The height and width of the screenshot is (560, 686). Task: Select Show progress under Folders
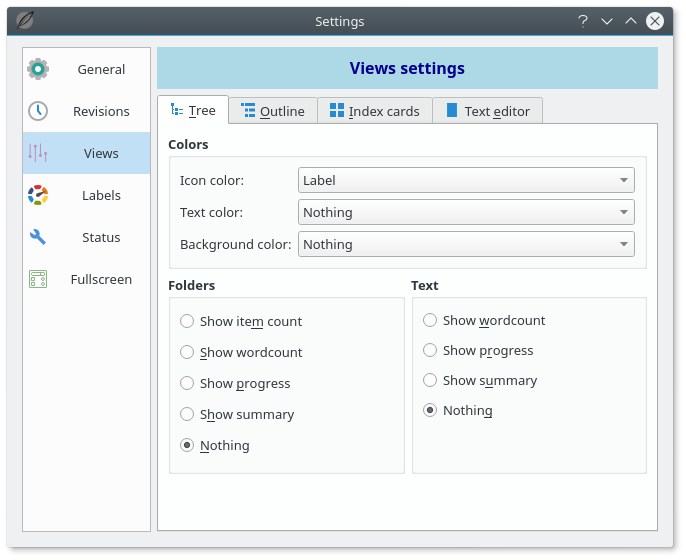[187, 383]
